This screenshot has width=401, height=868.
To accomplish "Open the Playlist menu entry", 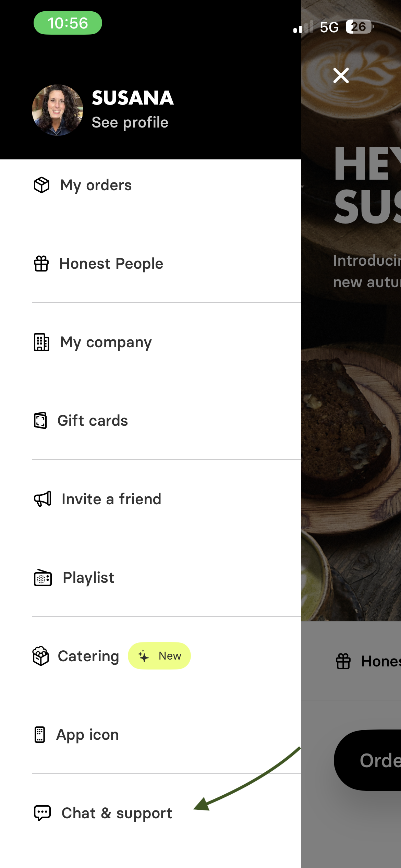I will [88, 578].
